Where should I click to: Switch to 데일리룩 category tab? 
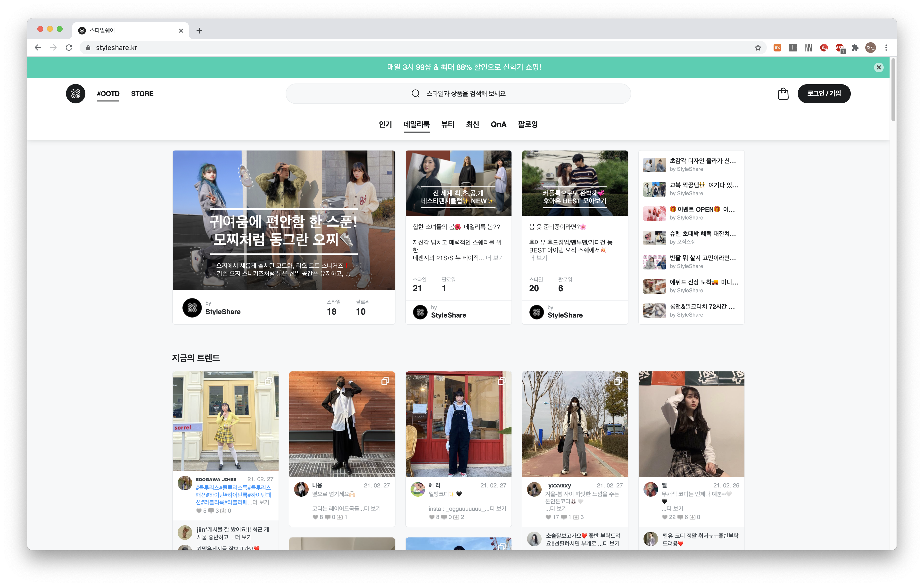pos(416,125)
